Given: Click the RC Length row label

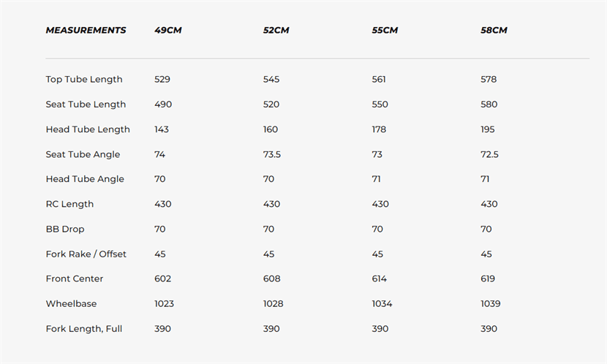Looking at the screenshot, I should pos(69,204).
